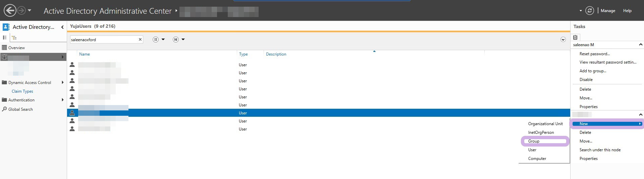
Task: Clear the filter text with X
Action: tap(140, 39)
